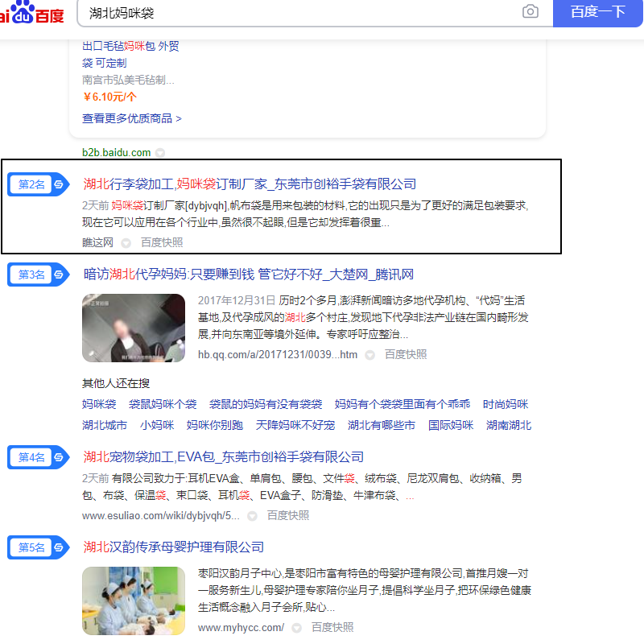Search related term 湖北城市
This screenshot has height=644, width=644.
105,425
